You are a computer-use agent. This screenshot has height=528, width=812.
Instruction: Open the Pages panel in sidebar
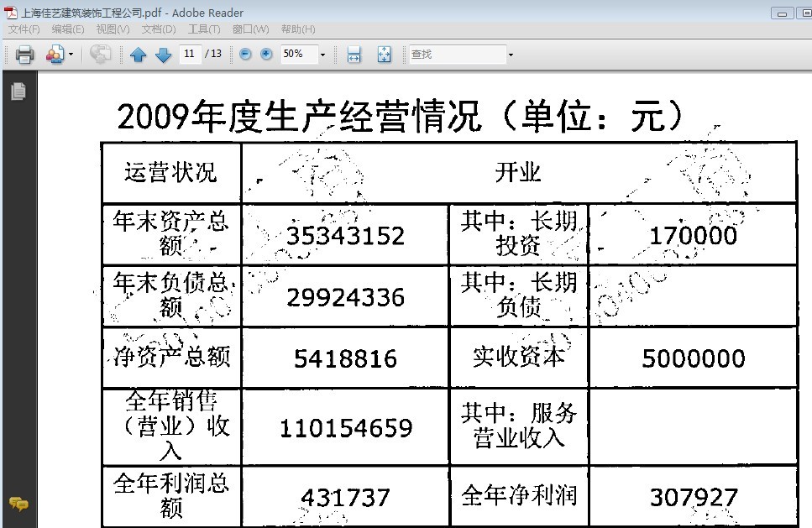click(18, 91)
